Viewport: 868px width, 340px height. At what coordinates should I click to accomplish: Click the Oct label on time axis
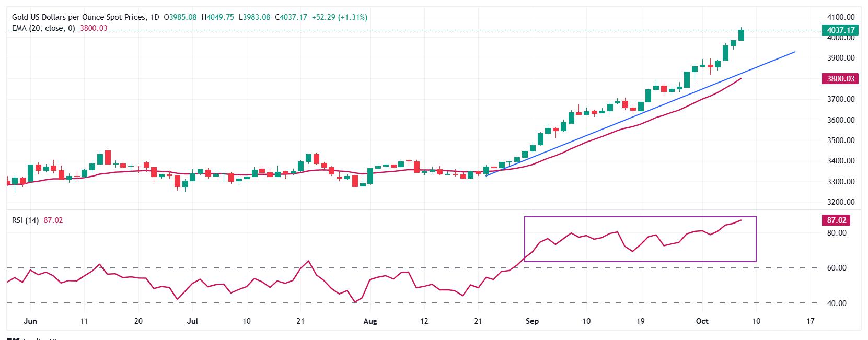coord(702,321)
